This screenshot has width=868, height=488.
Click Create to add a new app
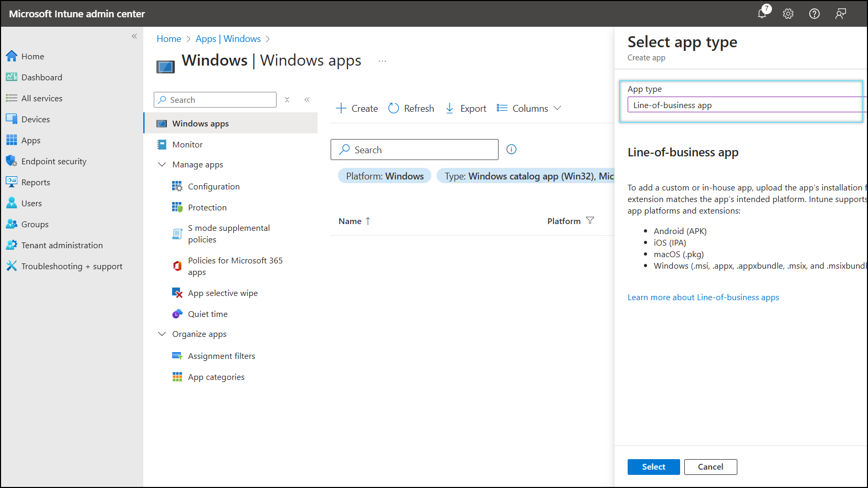[x=357, y=108]
